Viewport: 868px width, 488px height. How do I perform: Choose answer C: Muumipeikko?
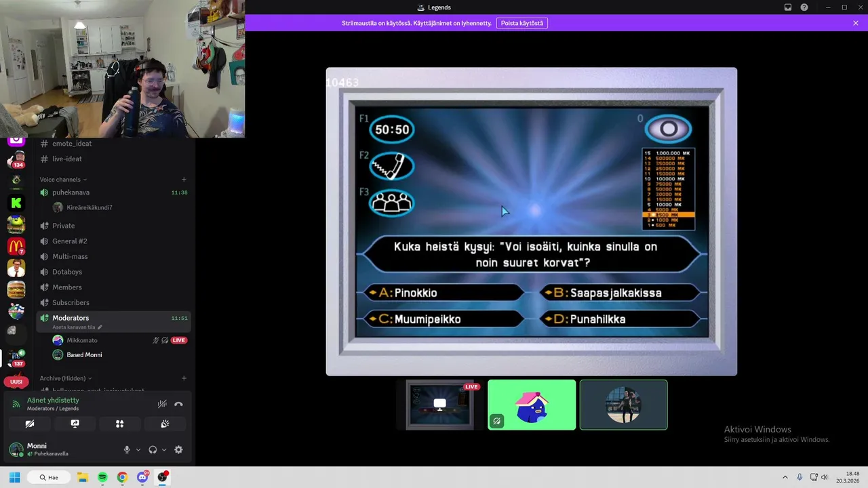tap(444, 319)
